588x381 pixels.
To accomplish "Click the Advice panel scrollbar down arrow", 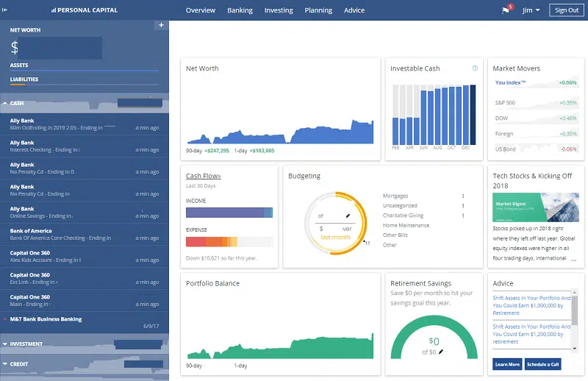I will [574, 349].
